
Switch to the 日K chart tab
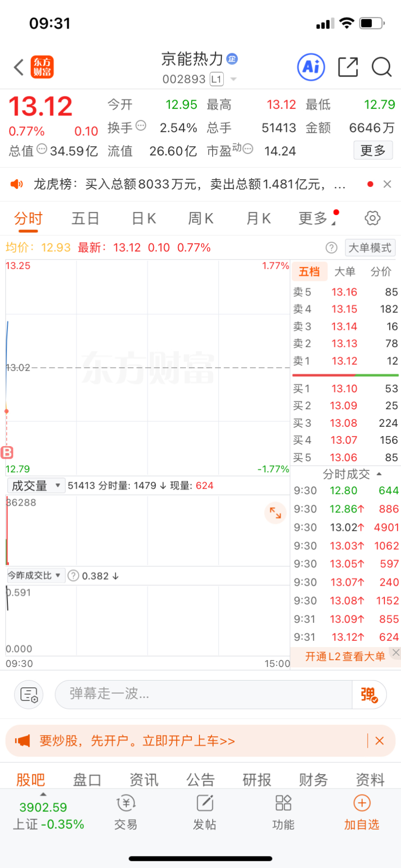(144, 218)
